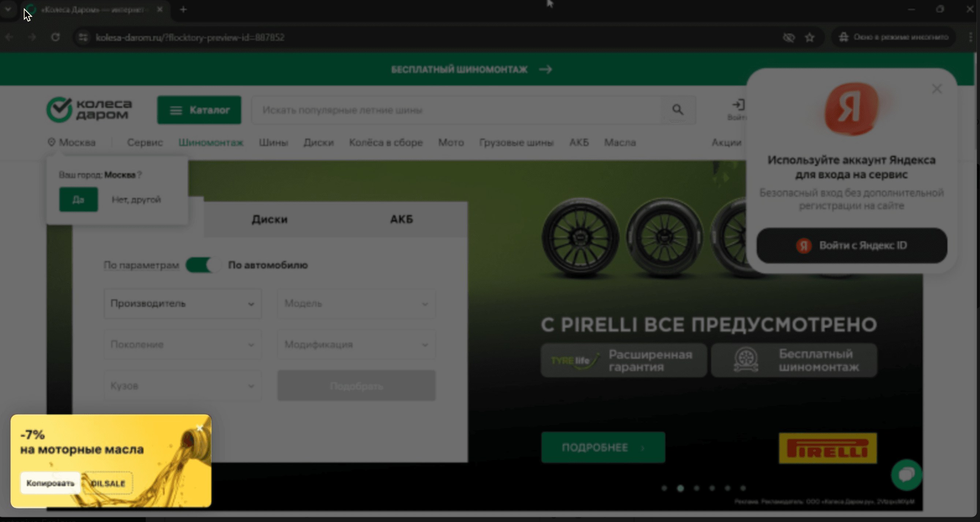
Task: Confirm city with Да button
Action: coord(78,200)
